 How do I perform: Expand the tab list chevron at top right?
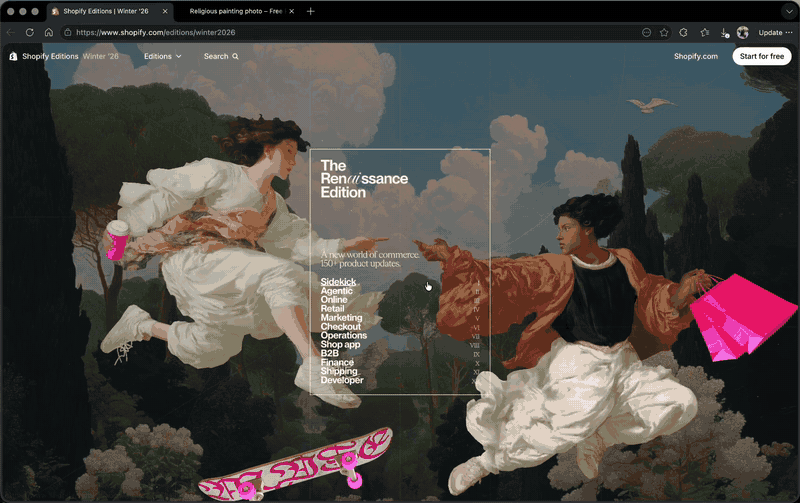coord(789,11)
